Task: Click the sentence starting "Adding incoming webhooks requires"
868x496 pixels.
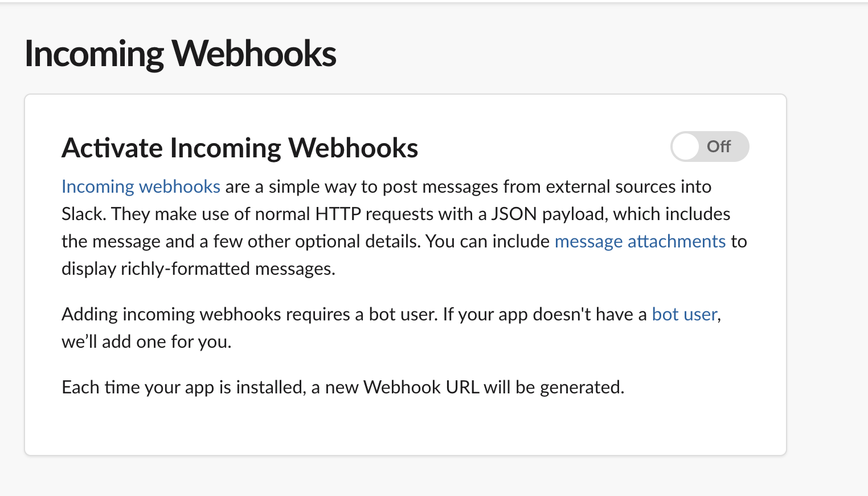Action: click(x=251, y=314)
